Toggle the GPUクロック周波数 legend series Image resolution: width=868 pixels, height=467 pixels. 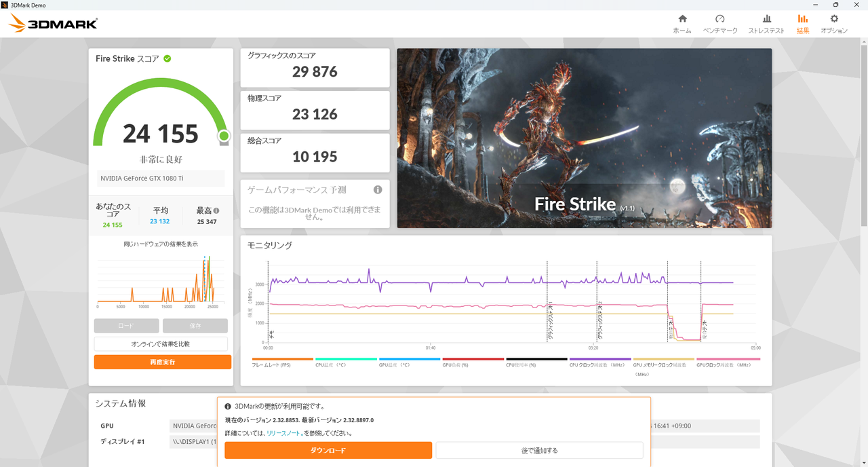[728, 362]
